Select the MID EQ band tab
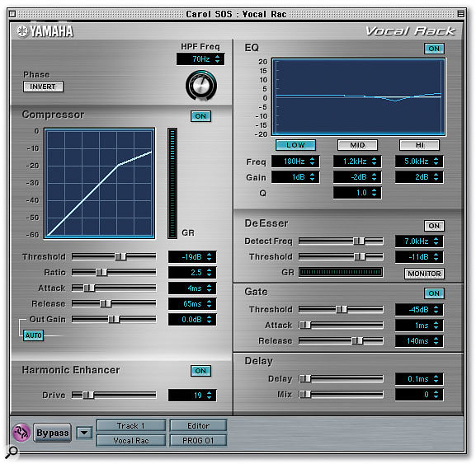This screenshot has height=464, width=476. point(357,145)
